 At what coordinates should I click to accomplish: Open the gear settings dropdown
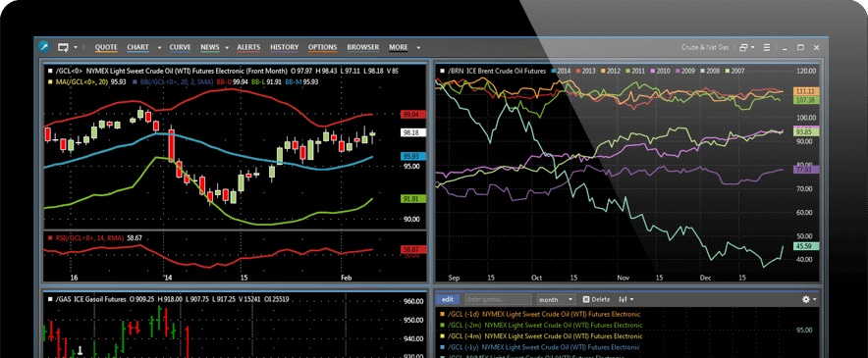pyautogui.click(x=809, y=299)
